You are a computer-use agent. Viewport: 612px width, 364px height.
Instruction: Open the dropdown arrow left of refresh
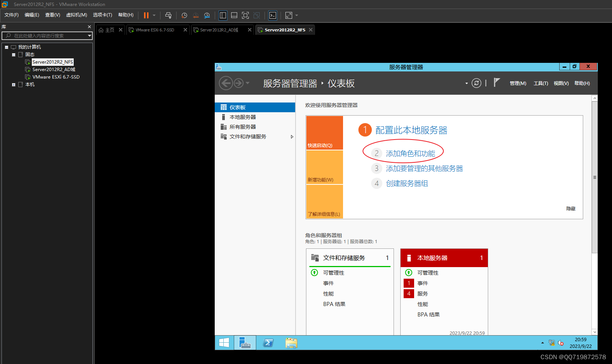click(466, 83)
